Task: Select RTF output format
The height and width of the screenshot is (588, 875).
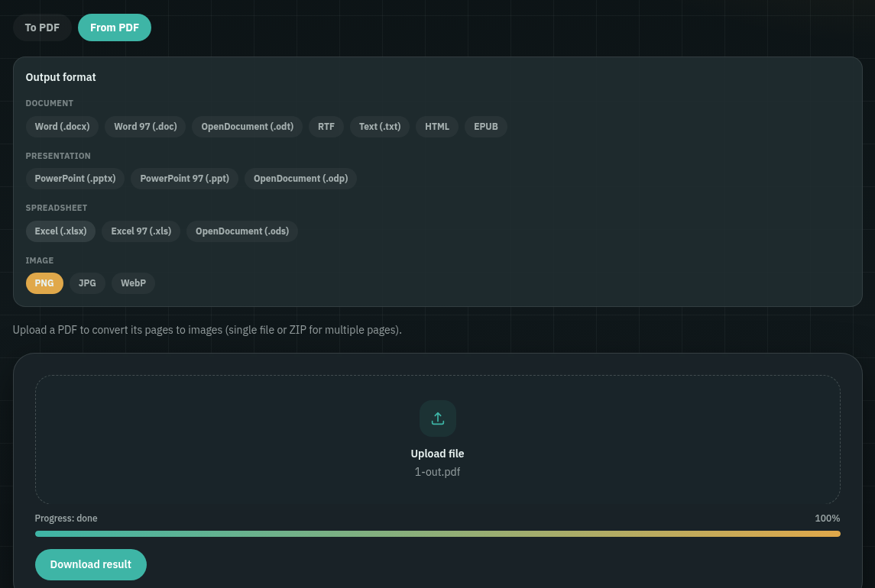Action: [326, 127]
